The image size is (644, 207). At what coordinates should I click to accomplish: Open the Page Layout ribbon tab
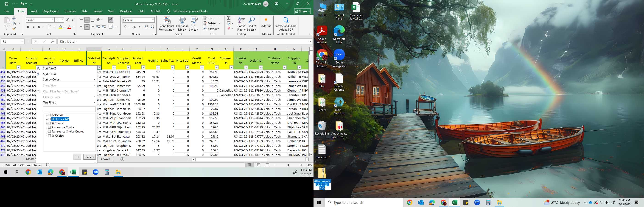[x=51, y=11]
